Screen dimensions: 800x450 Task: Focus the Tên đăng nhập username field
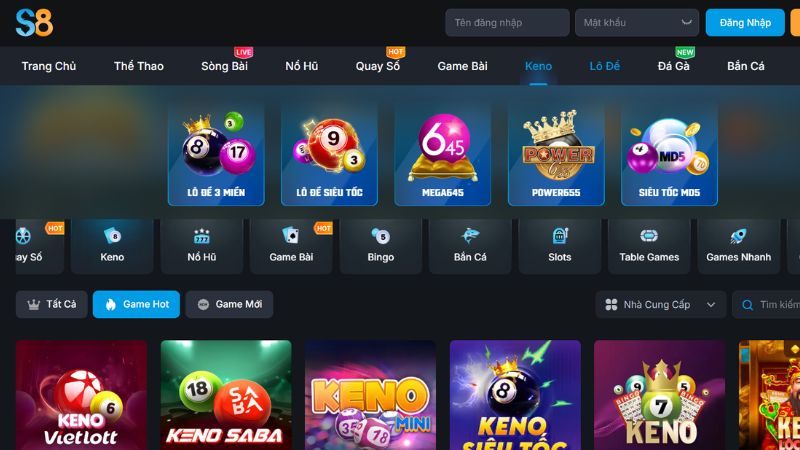507,22
